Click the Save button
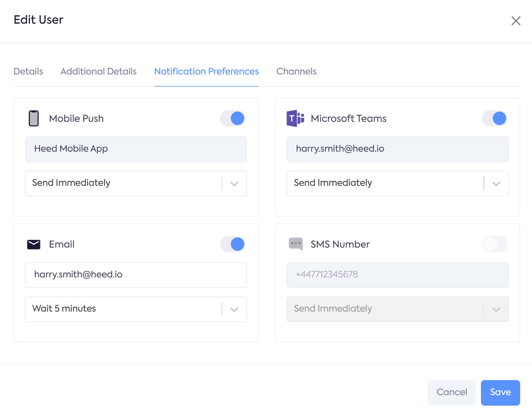The image size is (532, 418). click(500, 392)
